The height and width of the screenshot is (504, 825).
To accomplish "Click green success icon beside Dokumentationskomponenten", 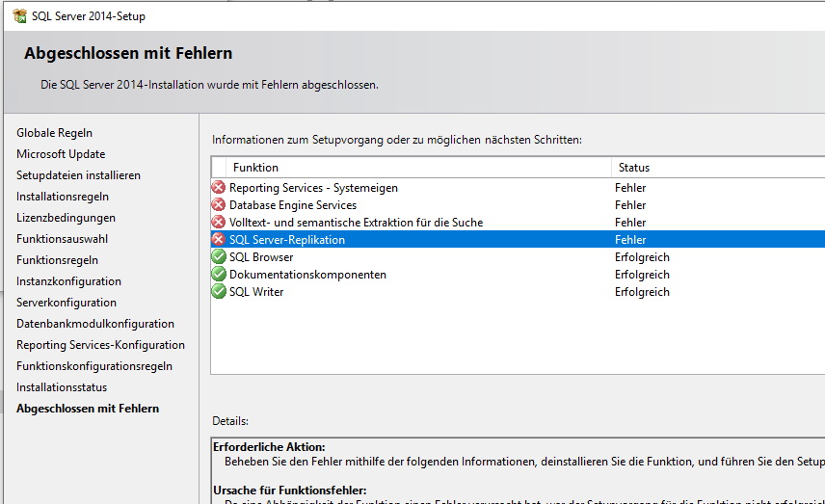I will [219, 274].
